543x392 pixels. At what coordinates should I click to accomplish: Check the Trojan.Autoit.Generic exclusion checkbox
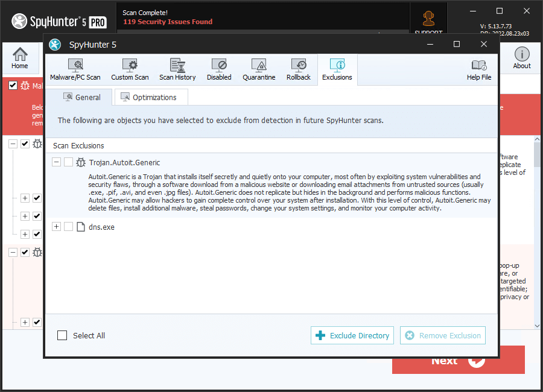click(x=69, y=162)
